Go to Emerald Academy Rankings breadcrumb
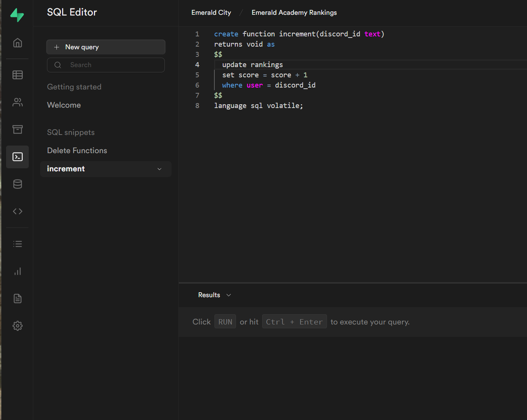Screen dimensions: 527x420 tap(294, 13)
